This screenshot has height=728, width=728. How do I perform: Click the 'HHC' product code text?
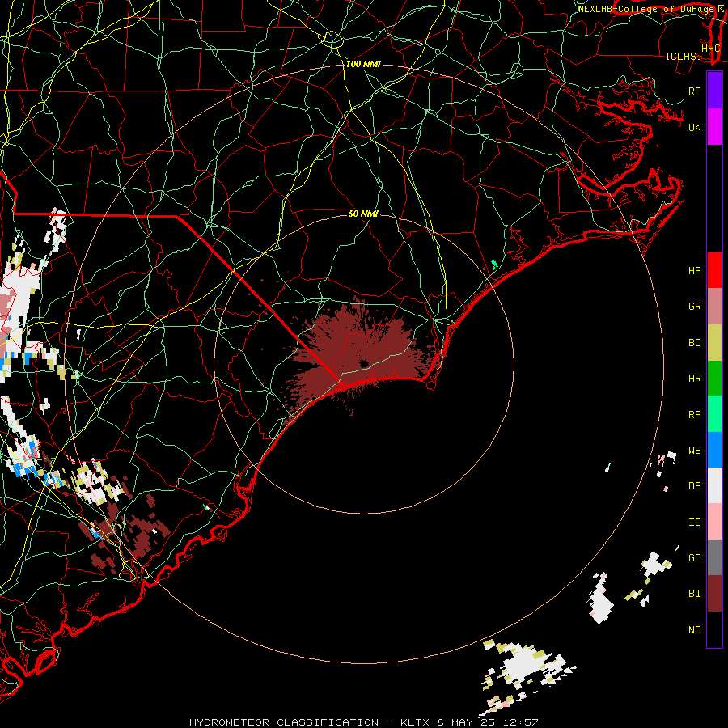tap(711, 49)
